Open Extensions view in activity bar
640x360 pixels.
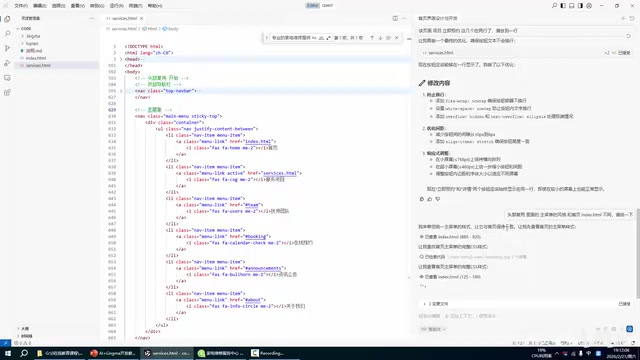7,93
